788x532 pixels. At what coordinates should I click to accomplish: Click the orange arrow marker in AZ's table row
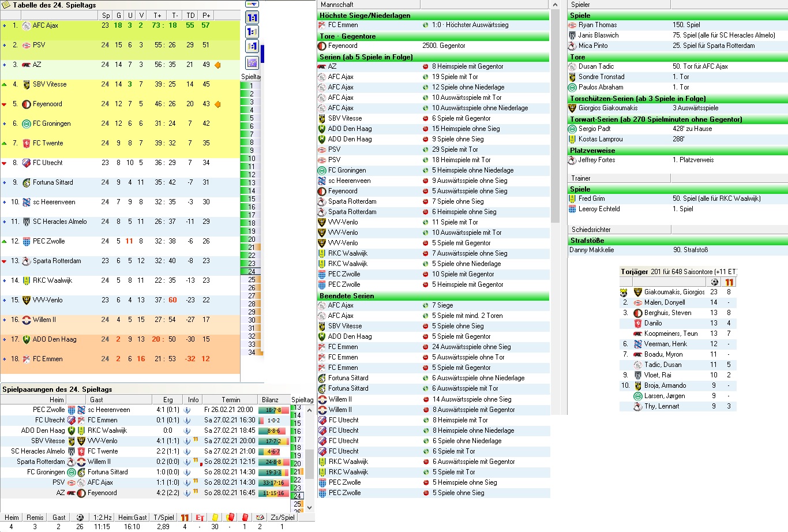click(218, 65)
